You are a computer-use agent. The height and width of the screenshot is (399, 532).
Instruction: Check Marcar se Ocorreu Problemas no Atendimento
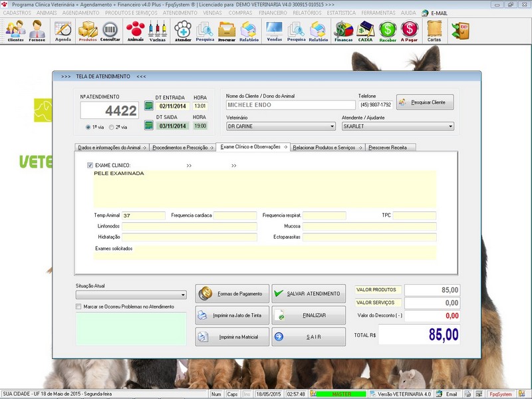coord(78,307)
